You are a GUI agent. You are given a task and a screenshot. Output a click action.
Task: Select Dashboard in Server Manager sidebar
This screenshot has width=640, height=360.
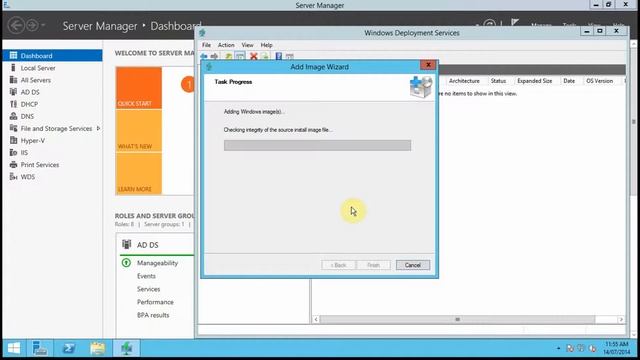pos(52,56)
